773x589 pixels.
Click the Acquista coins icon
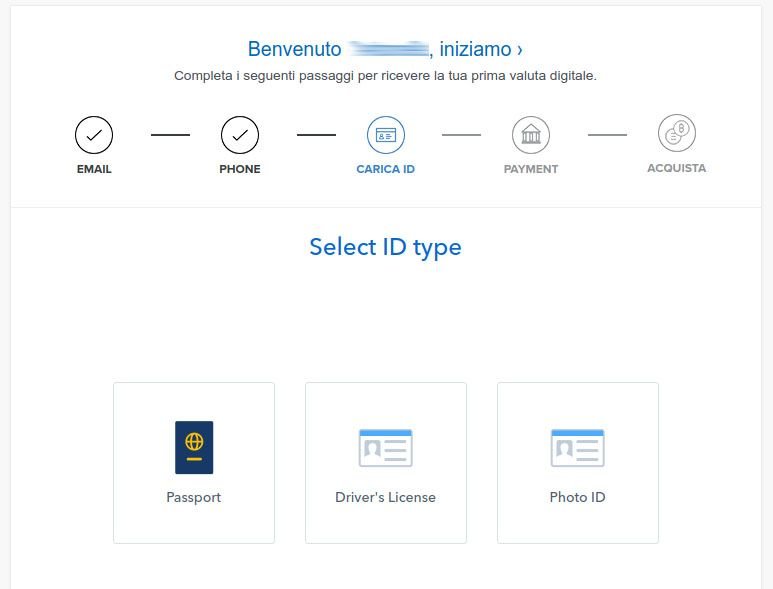point(677,133)
